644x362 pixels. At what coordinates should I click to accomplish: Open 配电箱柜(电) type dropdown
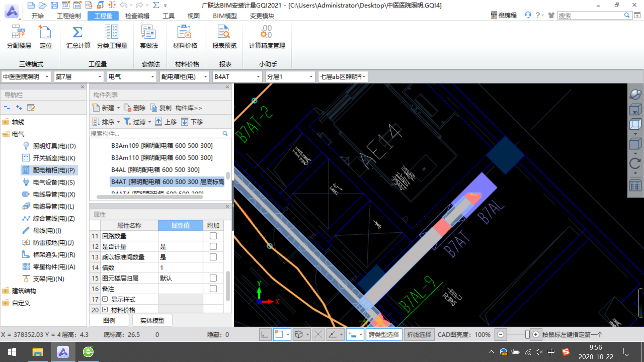[205, 77]
